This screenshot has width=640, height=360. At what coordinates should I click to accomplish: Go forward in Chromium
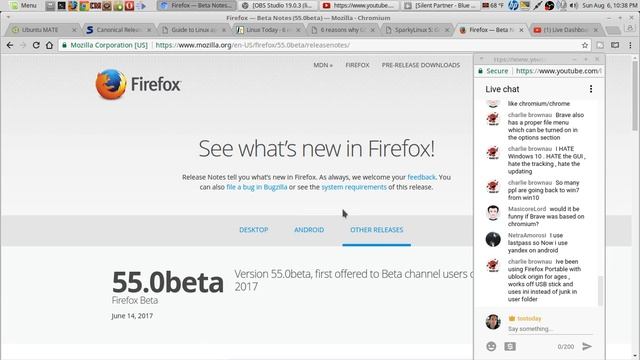(x=23, y=45)
